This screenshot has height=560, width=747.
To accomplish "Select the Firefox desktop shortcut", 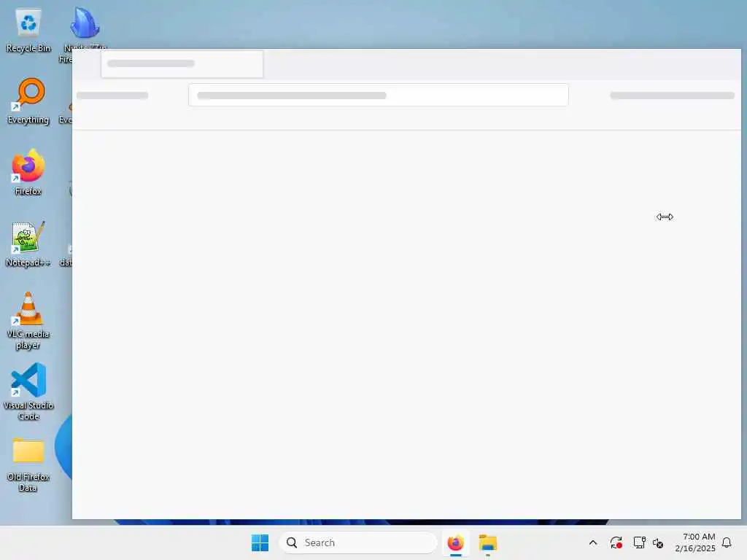I will point(28,172).
